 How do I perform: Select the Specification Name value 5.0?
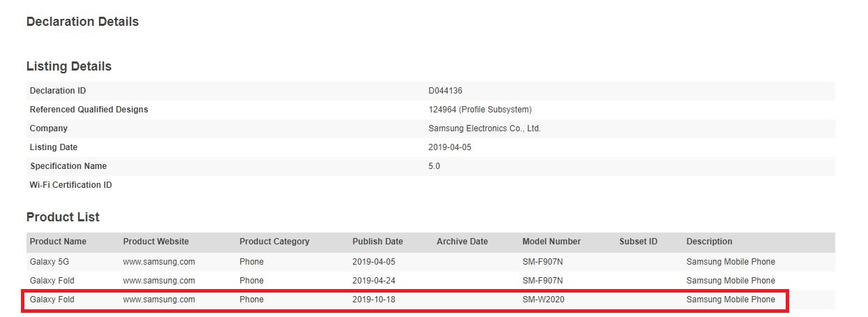click(434, 166)
